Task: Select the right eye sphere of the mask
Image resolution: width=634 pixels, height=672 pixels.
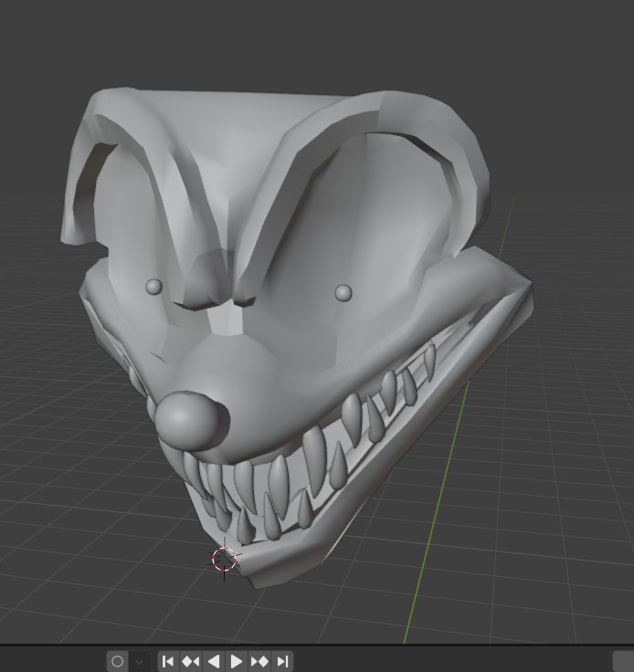Action: (x=343, y=293)
